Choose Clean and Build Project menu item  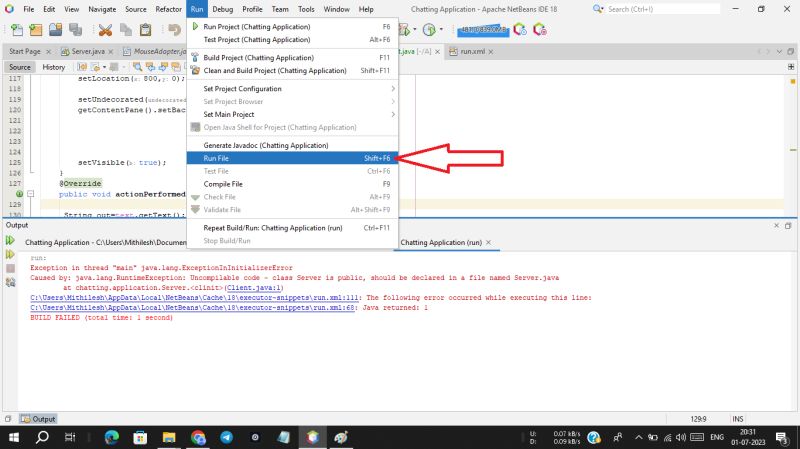[x=292, y=70]
